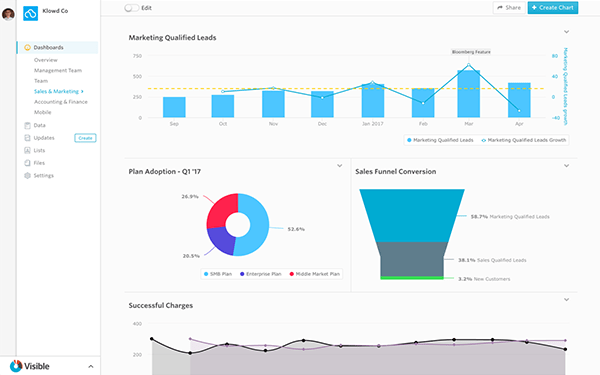This screenshot has height=375, width=600.
Task: Click the Klowd Co company name
Action: [55, 11]
